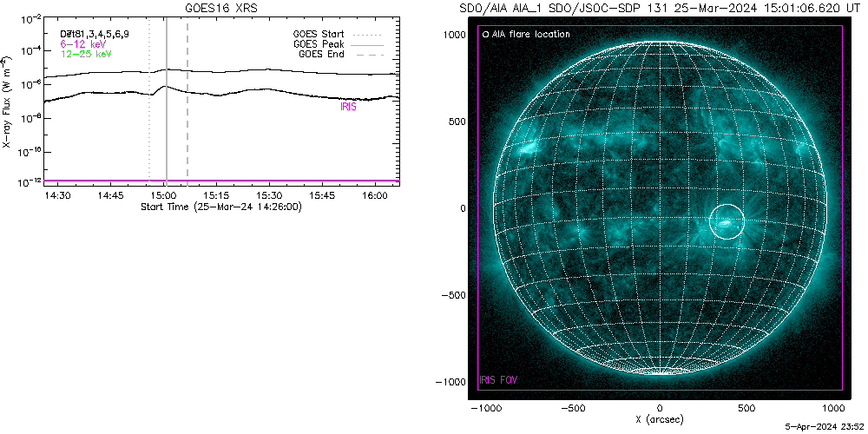868x434 pixels.
Task: Click the 'X (arcsec)' axis label
Action: click(661, 419)
